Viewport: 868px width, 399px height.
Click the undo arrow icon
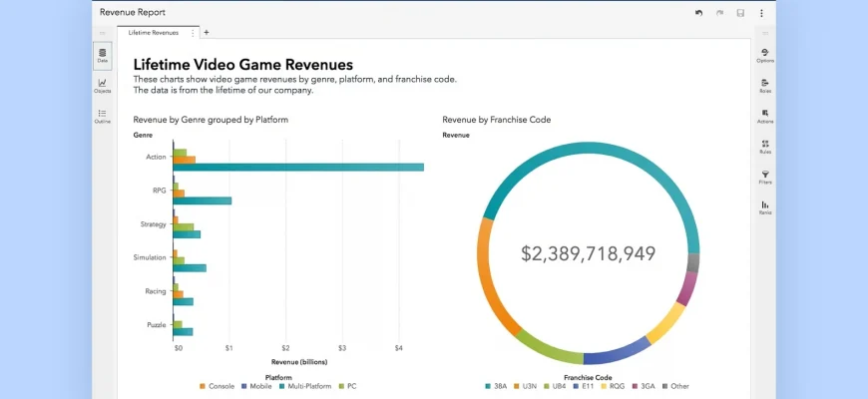pos(698,13)
